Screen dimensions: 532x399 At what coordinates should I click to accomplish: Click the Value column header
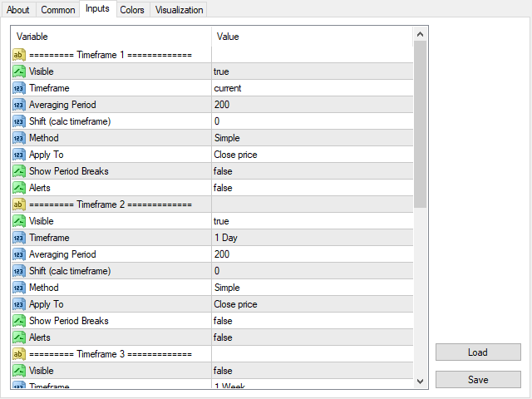pyautogui.click(x=313, y=37)
